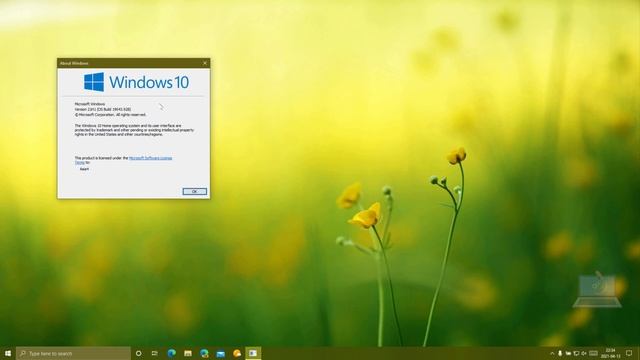Click the Microsoft Corporation copyright line
Image resolution: width=640 pixels, height=360 pixels.
[110, 115]
